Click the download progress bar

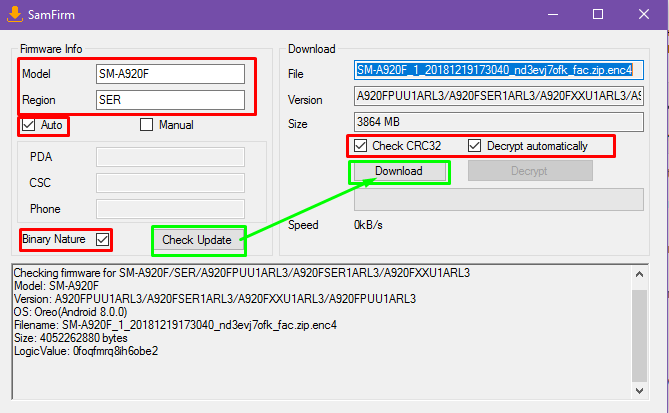pyautogui.click(x=499, y=199)
